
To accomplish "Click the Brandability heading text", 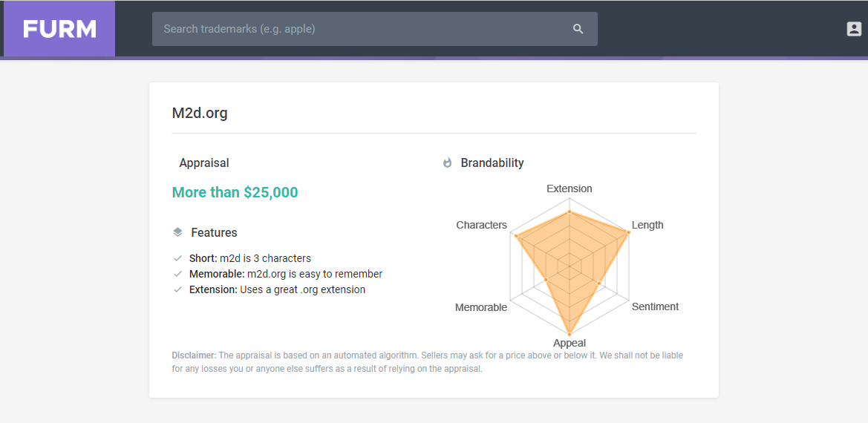I will pos(492,163).
